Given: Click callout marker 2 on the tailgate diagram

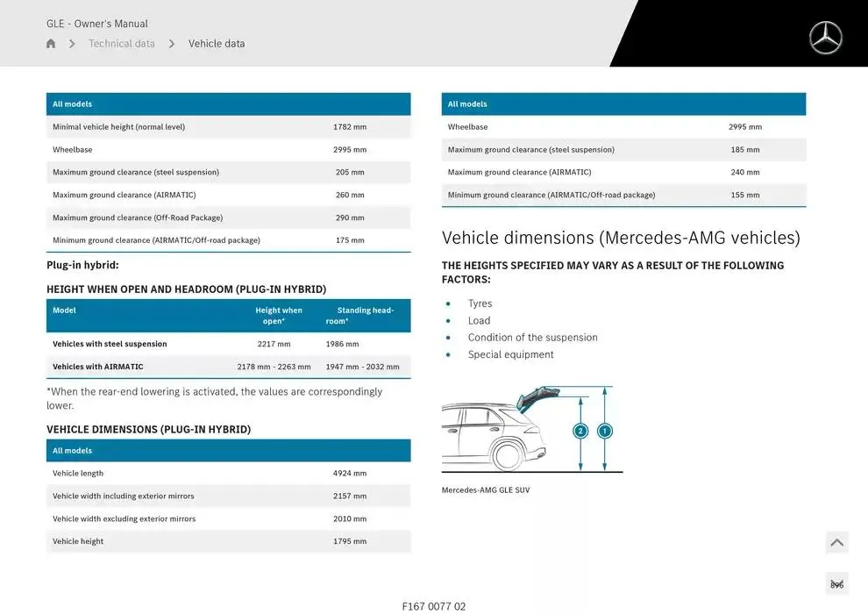Looking at the screenshot, I should (580, 431).
